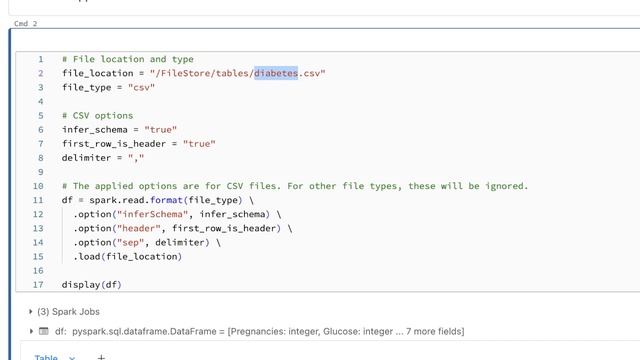Image resolution: width=640 pixels, height=360 pixels.
Task: Click the file_type = "csv" line
Action: coord(108,87)
